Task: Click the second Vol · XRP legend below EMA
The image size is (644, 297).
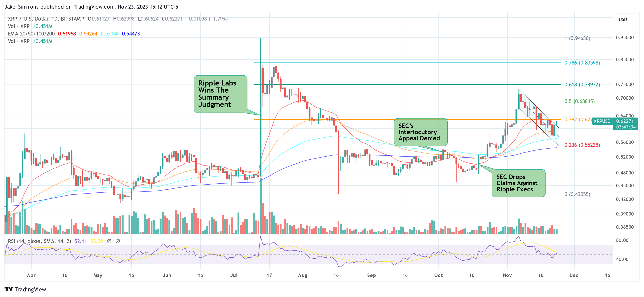Action: 19,41
